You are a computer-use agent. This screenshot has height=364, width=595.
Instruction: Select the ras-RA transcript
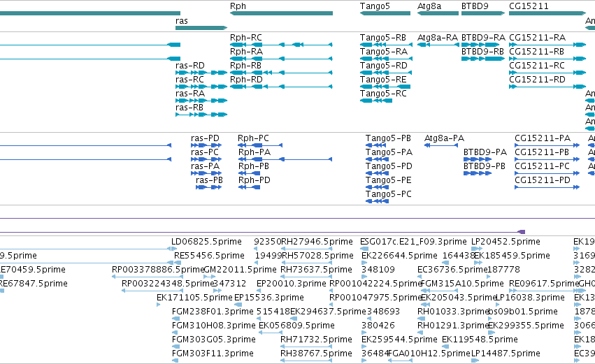point(201,101)
